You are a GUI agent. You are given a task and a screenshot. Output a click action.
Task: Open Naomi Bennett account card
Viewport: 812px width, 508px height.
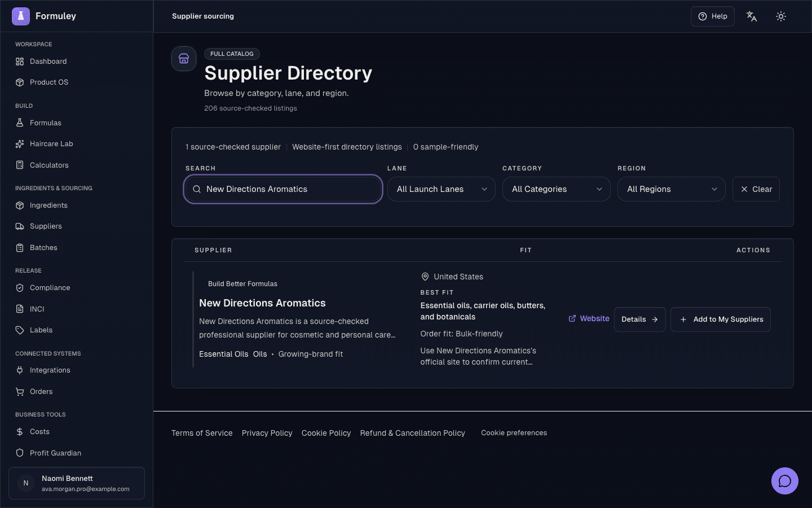(x=77, y=483)
